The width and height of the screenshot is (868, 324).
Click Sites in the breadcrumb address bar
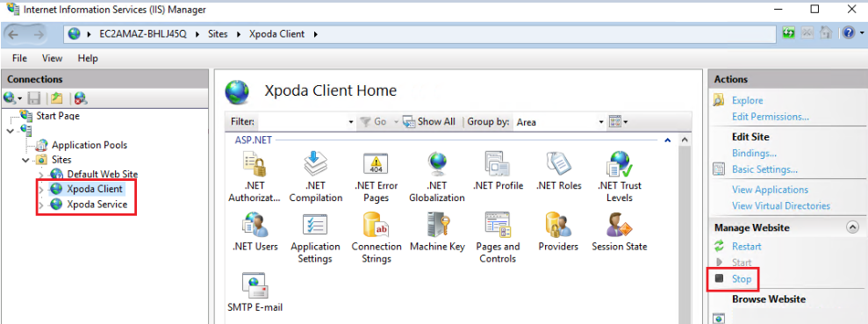click(x=218, y=33)
